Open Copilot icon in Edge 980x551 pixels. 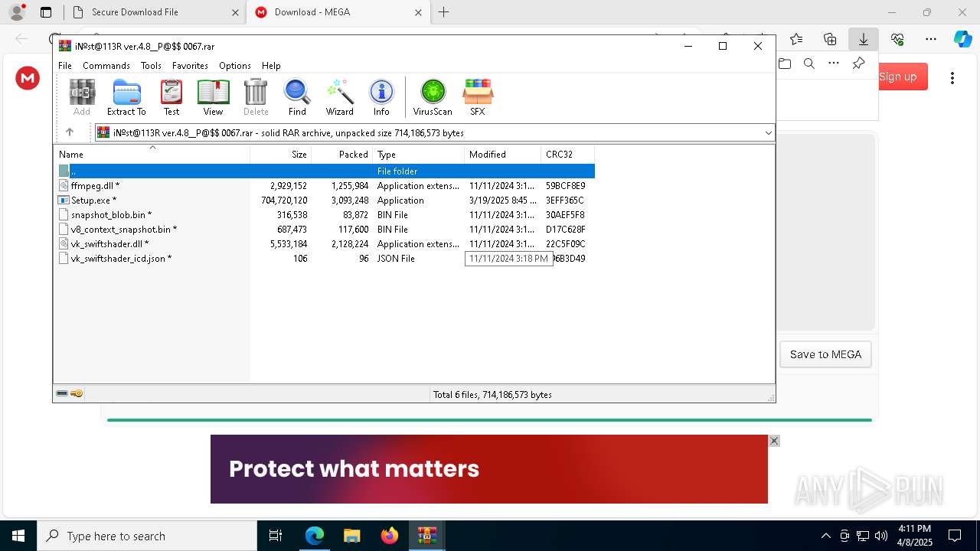pos(962,39)
